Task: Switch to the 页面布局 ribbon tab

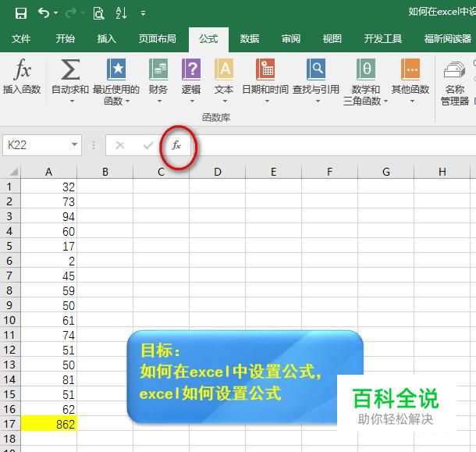Action: [158, 38]
